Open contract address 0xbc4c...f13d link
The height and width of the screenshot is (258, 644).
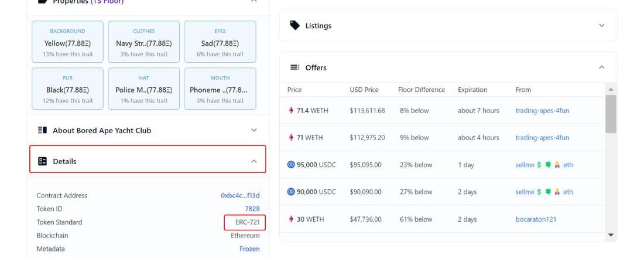pos(240,195)
